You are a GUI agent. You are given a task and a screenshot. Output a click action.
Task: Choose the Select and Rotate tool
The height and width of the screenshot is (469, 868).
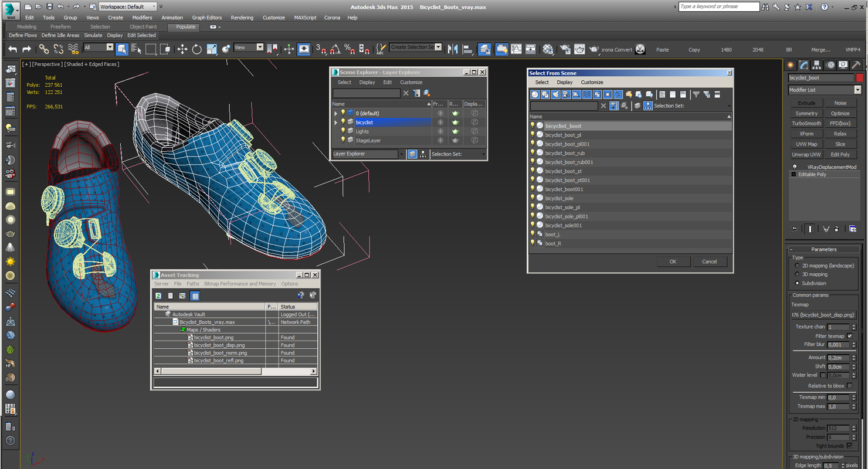coord(197,49)
